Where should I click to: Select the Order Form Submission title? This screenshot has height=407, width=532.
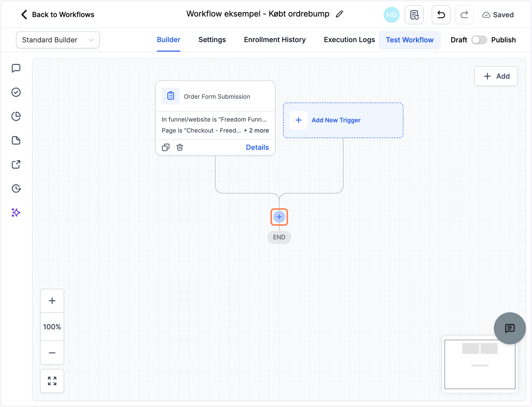tap(217, 97)
